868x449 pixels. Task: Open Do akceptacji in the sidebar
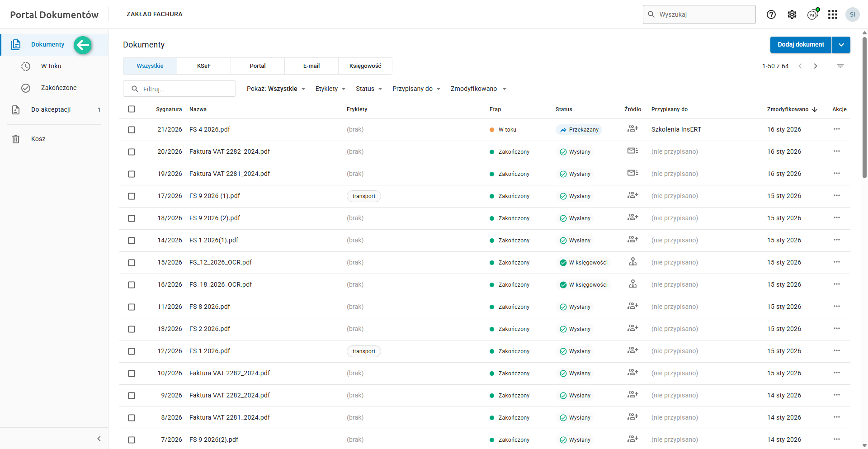51,109
